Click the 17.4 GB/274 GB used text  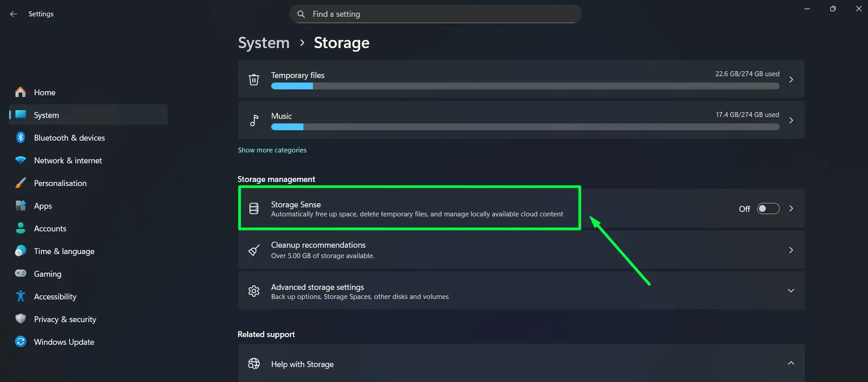[x=747, y=114]
